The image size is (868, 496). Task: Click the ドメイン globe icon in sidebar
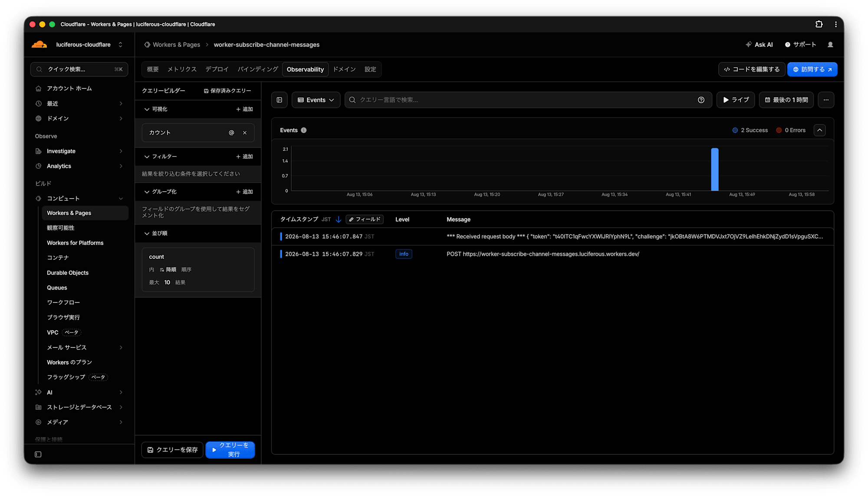tap(39, 118)
